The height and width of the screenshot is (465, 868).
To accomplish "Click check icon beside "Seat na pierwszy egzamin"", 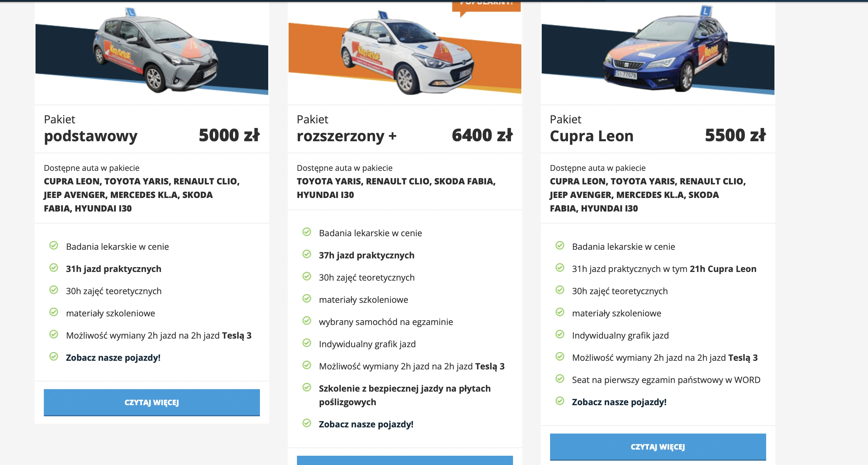I will click(x=560, y=379).
